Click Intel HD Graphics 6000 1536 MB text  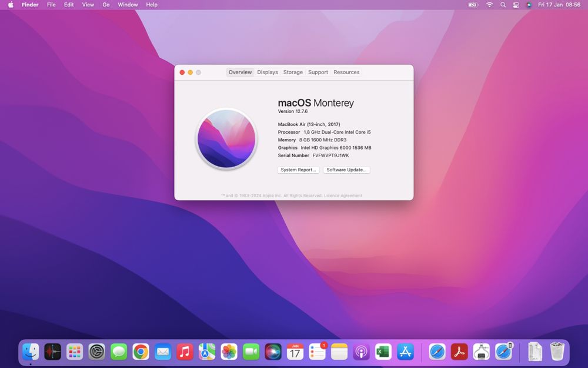click(x=336, y=148)
